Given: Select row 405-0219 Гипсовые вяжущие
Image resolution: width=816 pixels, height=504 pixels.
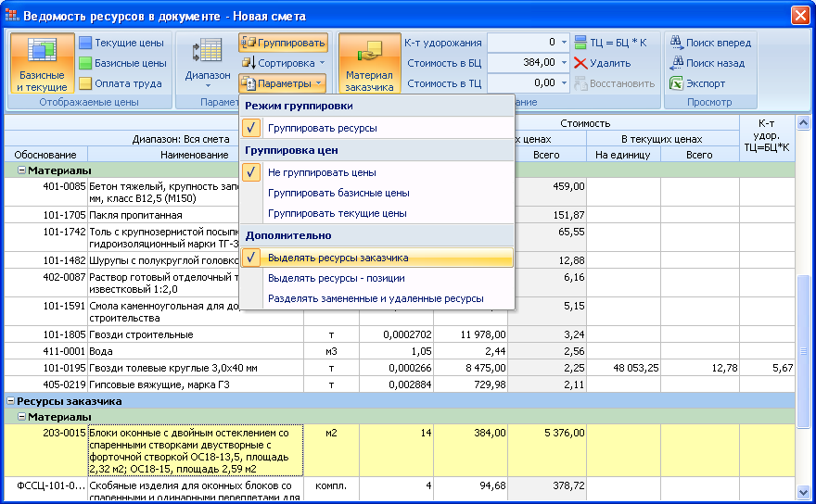Looking at the screenshot, I should 400,384.
